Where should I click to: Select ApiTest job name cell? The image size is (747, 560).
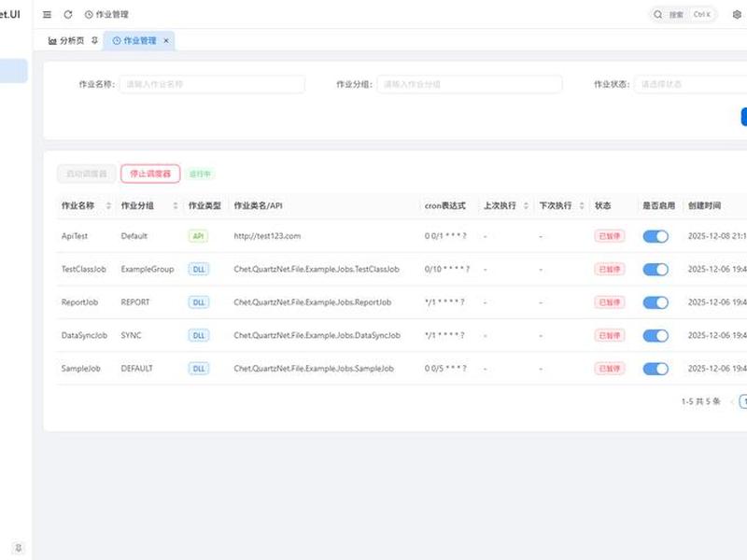[x=75, y=236]
